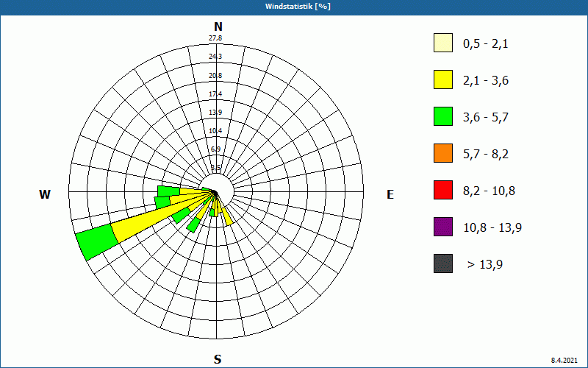Screen dimensions: 588x368
Task: Click the legend label "3,6 - 5,7"
Action: tap(486, 118)
